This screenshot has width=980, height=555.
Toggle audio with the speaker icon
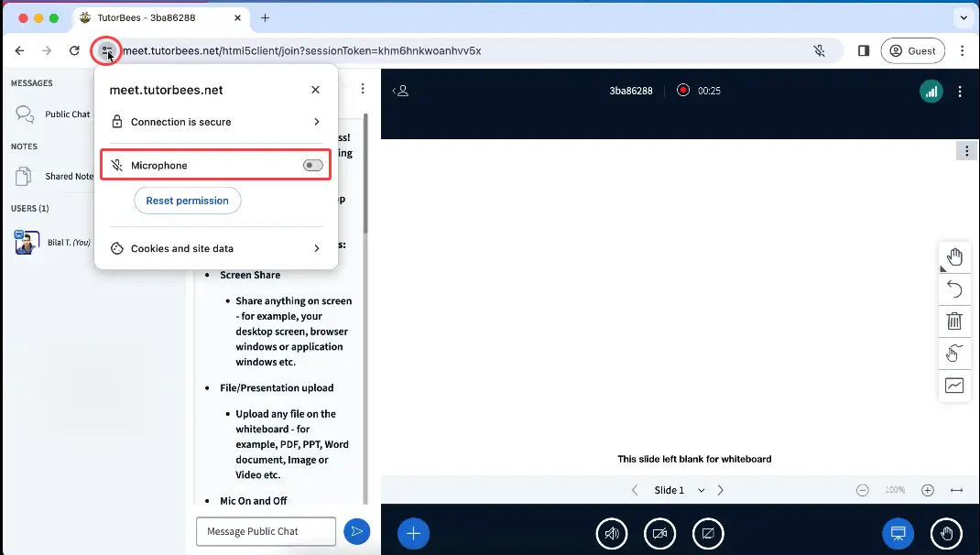click(612, 533)
